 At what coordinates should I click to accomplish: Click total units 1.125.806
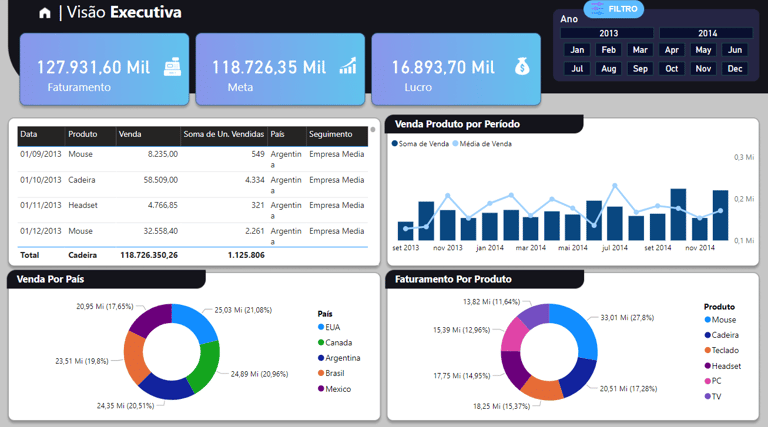click(x=246, y=255)
